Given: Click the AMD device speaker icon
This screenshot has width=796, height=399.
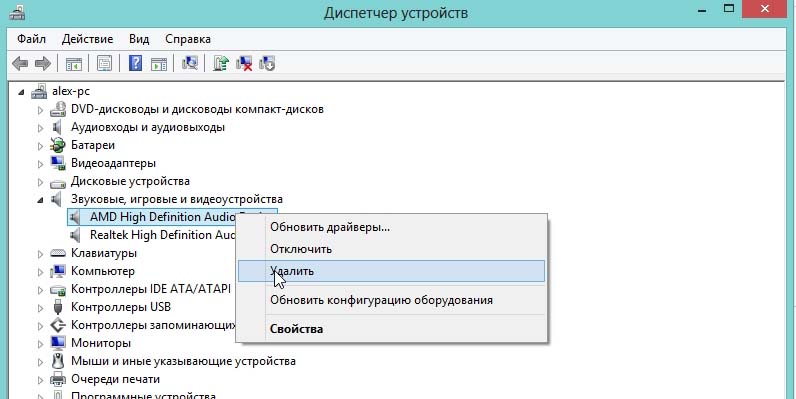Looking at the screenshot, I should [75, 217].
